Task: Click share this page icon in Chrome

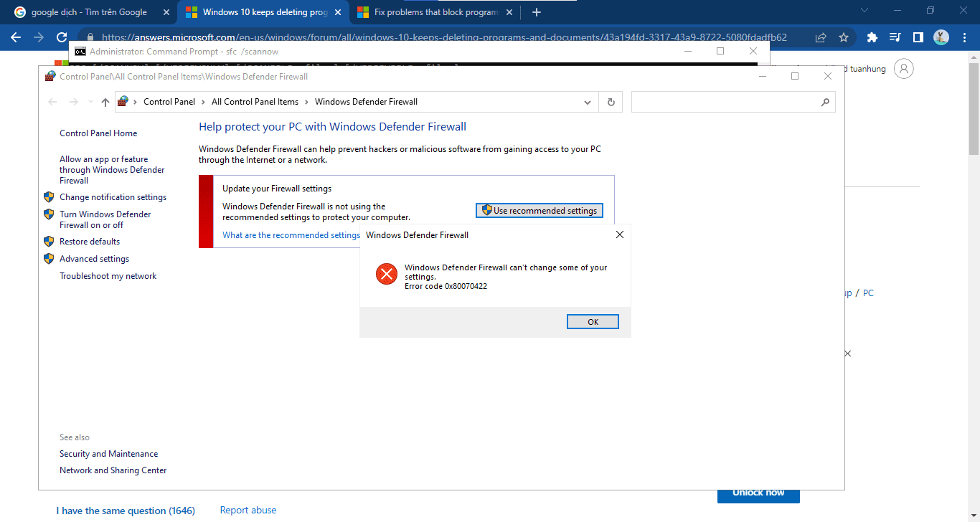Action: (x=821, y=37)
